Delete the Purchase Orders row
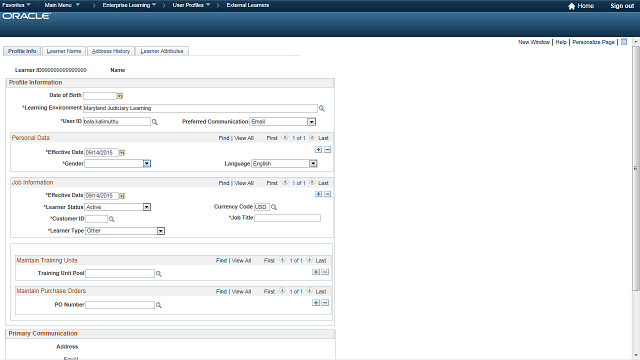Screen dimensions: 640x360 [325, 303]
